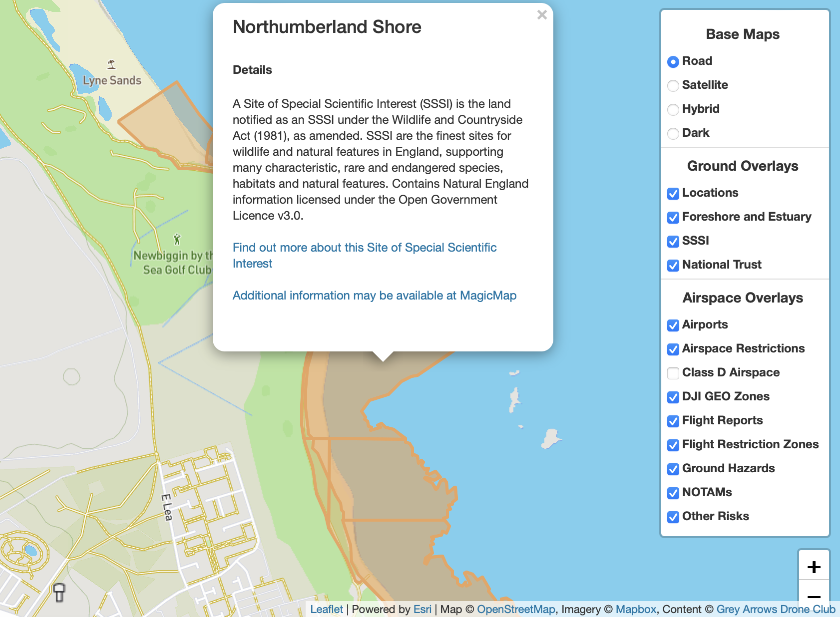Click the Lyne Sands beach icon
Viewport: 840px width, 617px height.
coord(111,64)
